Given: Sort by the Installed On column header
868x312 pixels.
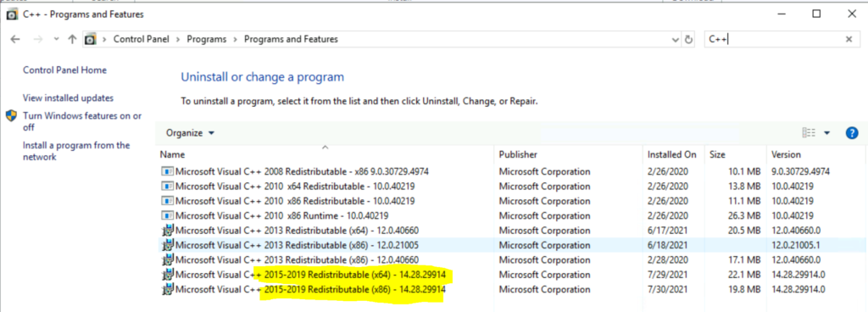Looking at the screenshot, I should coord(674,155).
